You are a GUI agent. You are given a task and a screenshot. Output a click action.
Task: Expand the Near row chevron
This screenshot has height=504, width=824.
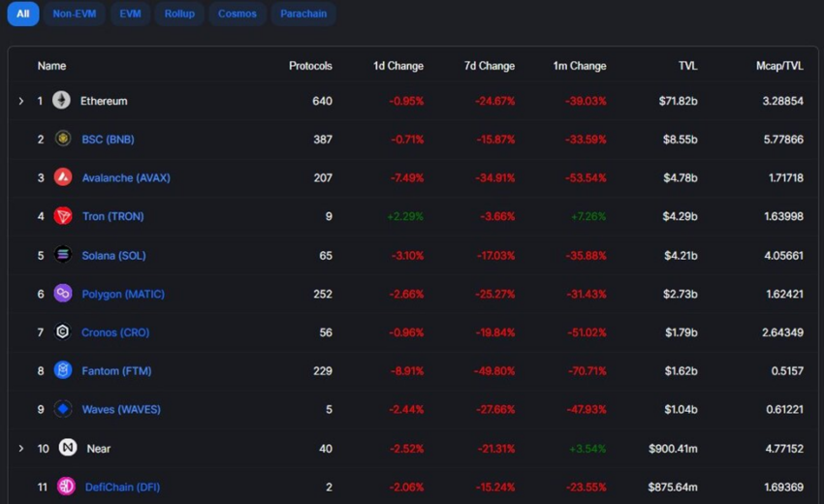(x=21, y=449)
